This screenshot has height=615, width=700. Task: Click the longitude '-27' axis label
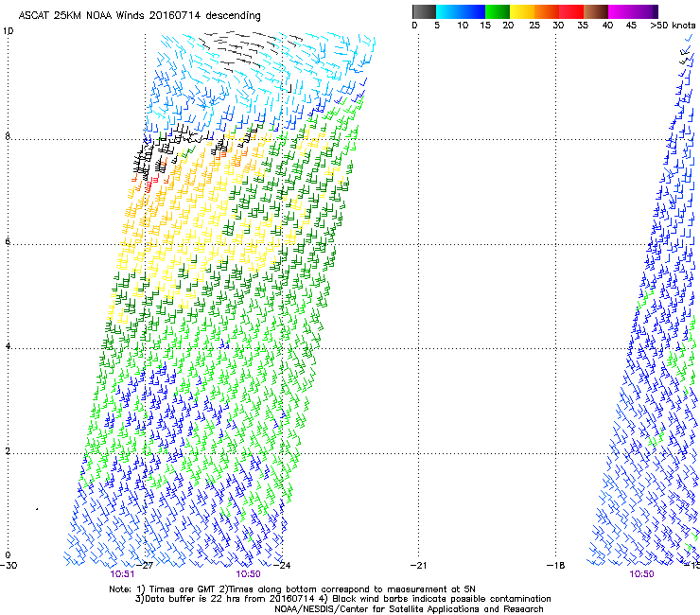145,566
